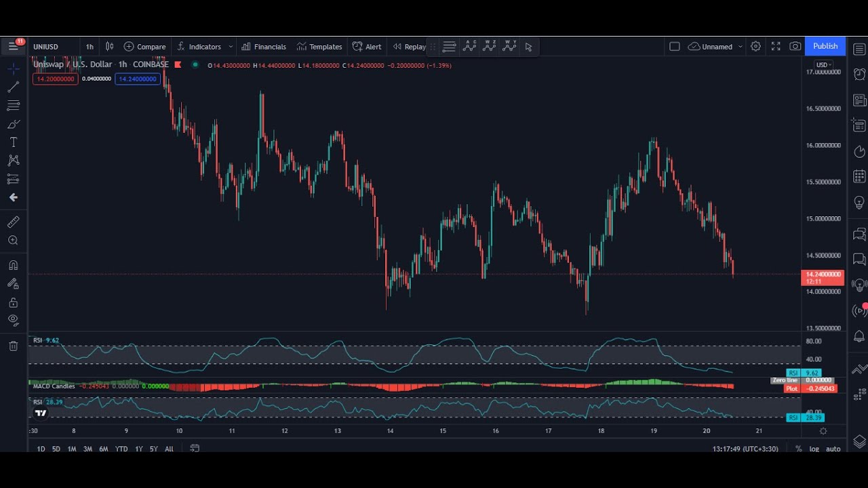Take a chart snapshot with camera
The height and width of the screenshot is (488, 868).
pyautogui.click(x=795, y=46)
